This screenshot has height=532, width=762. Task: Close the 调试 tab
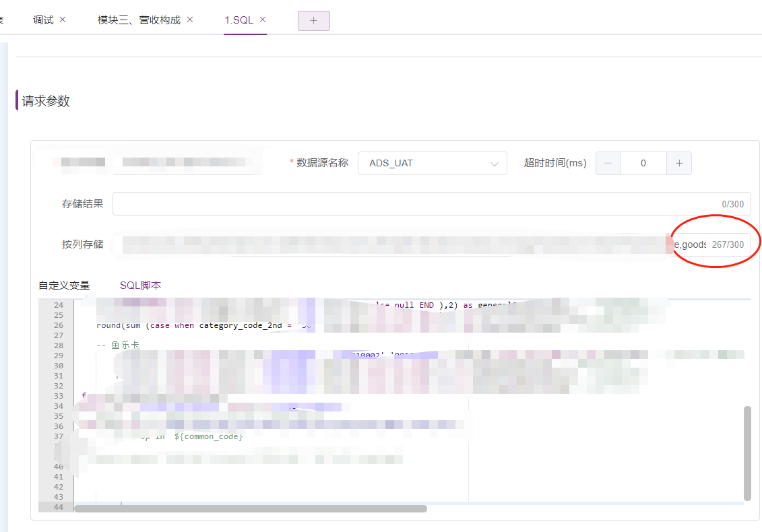[x=63, y=20]
